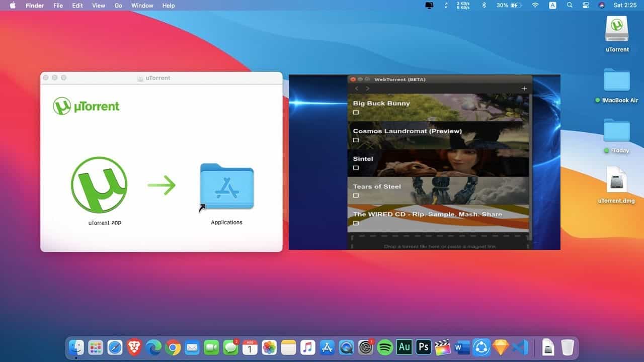Toggle the checkbox under Sintel

point(356,168)
